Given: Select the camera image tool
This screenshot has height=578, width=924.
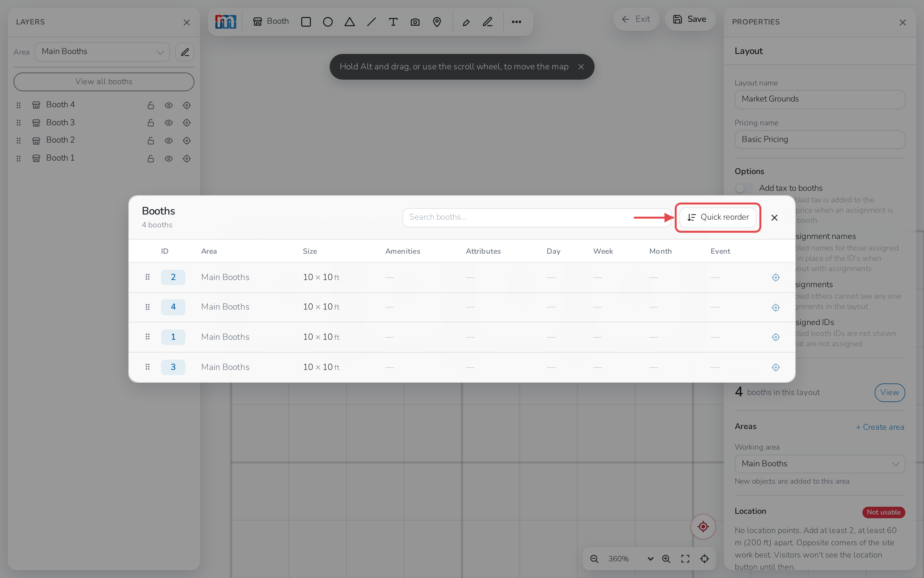Looking at the screenshot, I should point(415,22).
